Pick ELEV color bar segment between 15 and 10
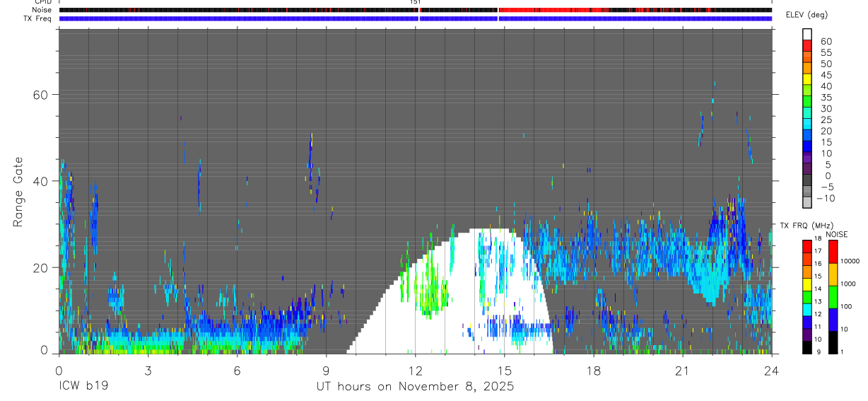868x401 pixels. click(x=807, y=147)
